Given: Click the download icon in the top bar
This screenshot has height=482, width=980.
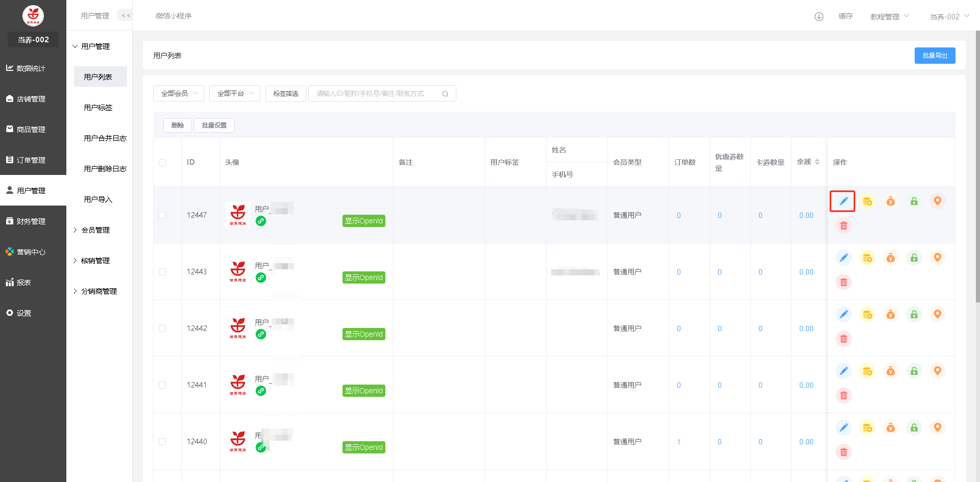Looking at the screenshot, I should click(x=819, y=16).
